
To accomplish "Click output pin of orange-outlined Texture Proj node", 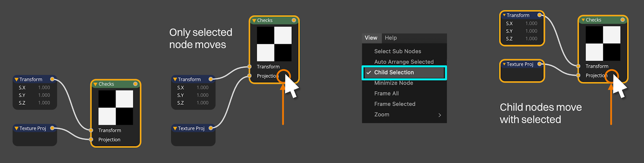I will 540,64.
